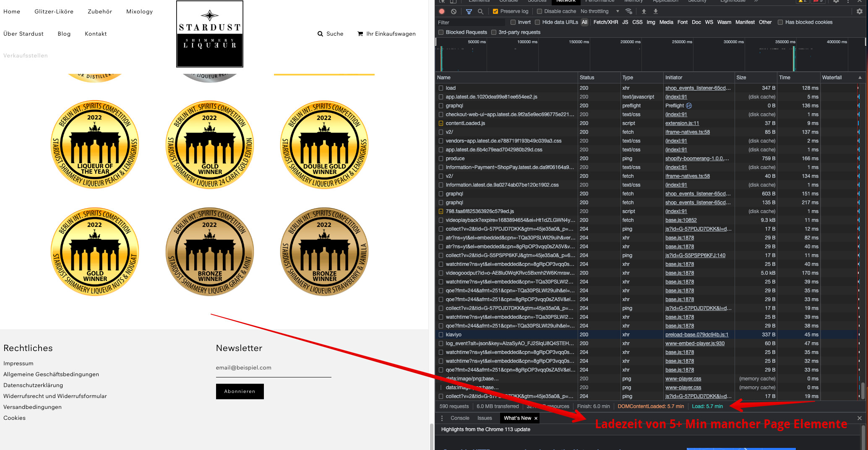This screenshot has height=450, width=868.
Task: Check the Invert filter checkbox
Action: coord(513,22)
